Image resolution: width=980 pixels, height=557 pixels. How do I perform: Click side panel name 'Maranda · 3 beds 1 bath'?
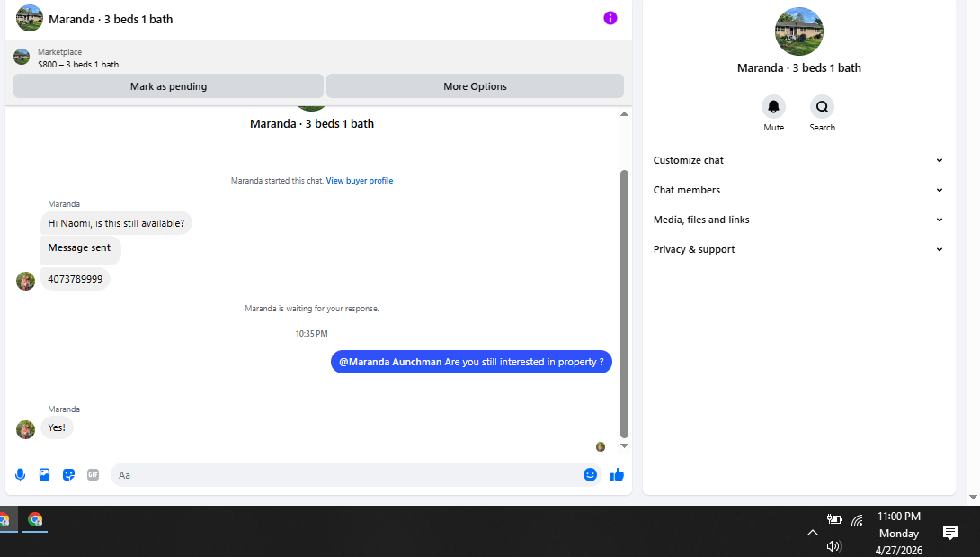[798, 67]
